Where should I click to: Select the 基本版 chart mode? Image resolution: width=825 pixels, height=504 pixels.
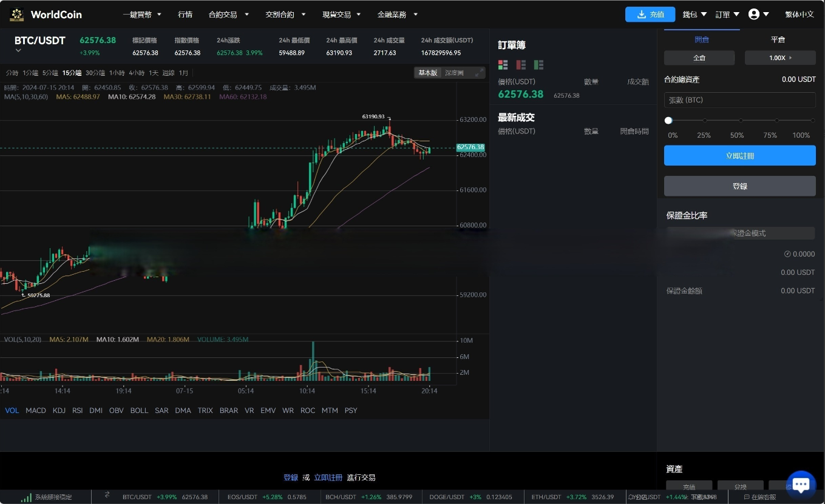tap(427, 72)
